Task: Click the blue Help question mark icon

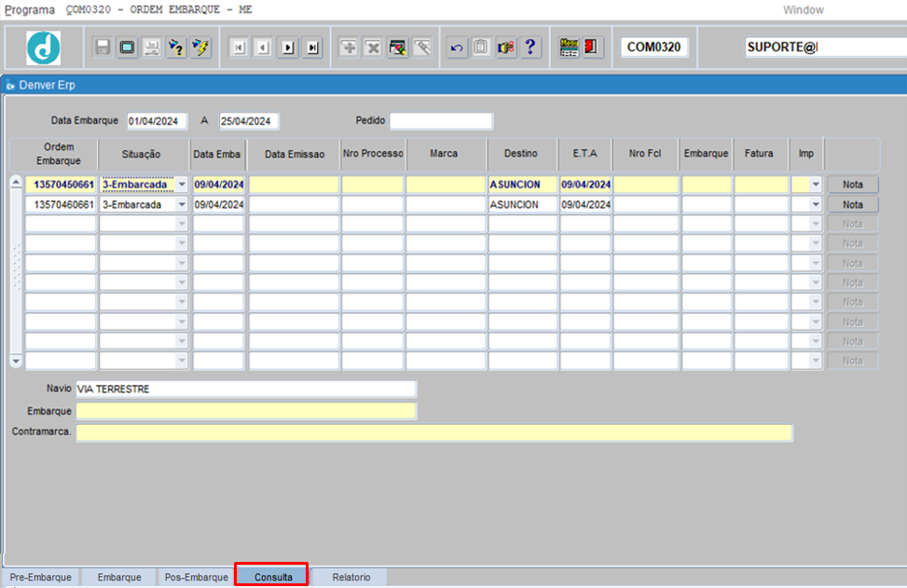Action: [530, 48]
